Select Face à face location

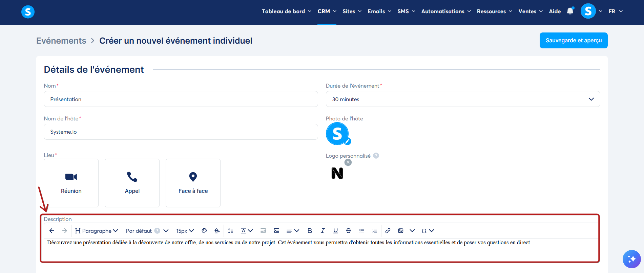(193, 183)
